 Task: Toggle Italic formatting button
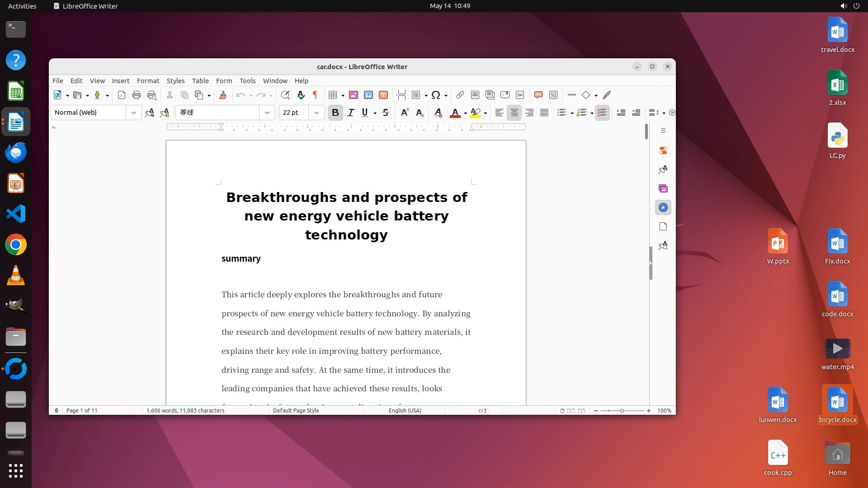coord(350,113)
